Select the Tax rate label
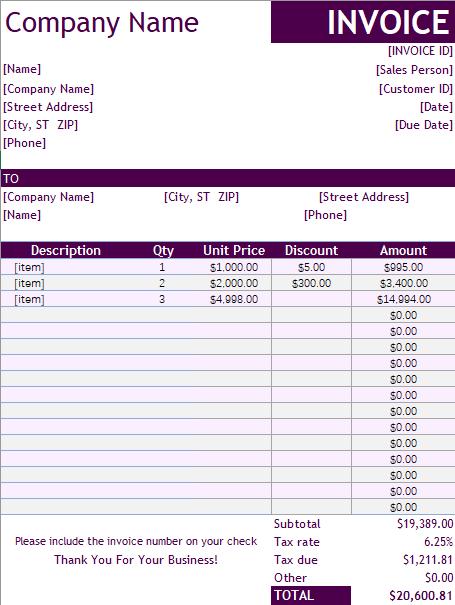The image size is (455, 605). 297,542
